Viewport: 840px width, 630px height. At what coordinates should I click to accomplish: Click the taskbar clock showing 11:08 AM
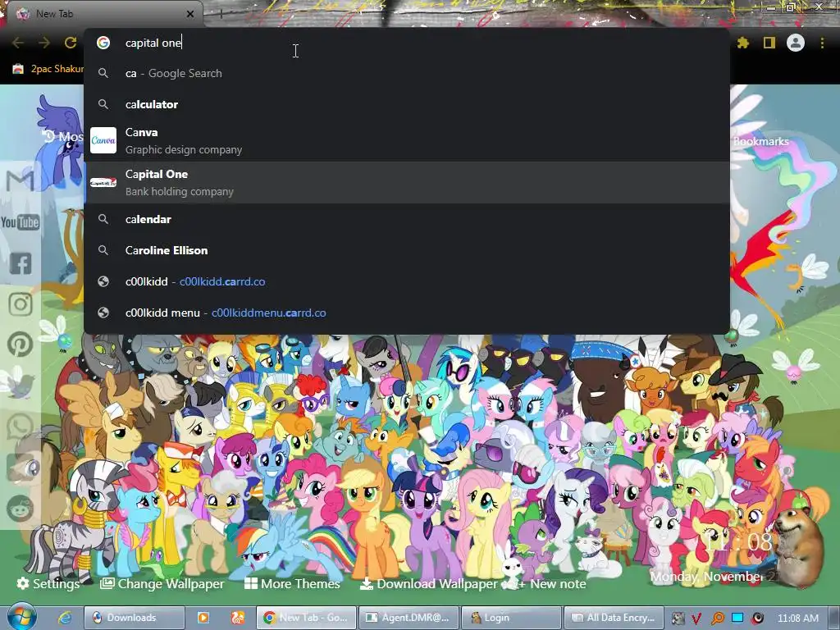click(x=797, y=618)
